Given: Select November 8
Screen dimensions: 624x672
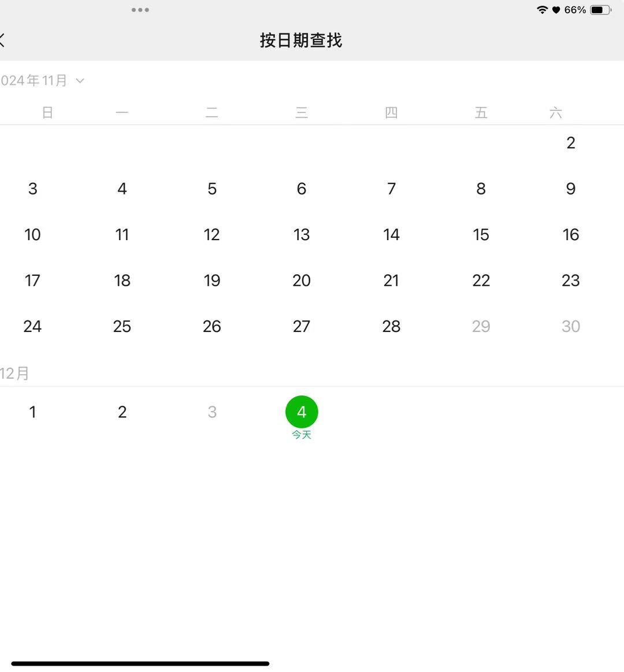Looking at the screenshot, I should [x=481, y=189].
